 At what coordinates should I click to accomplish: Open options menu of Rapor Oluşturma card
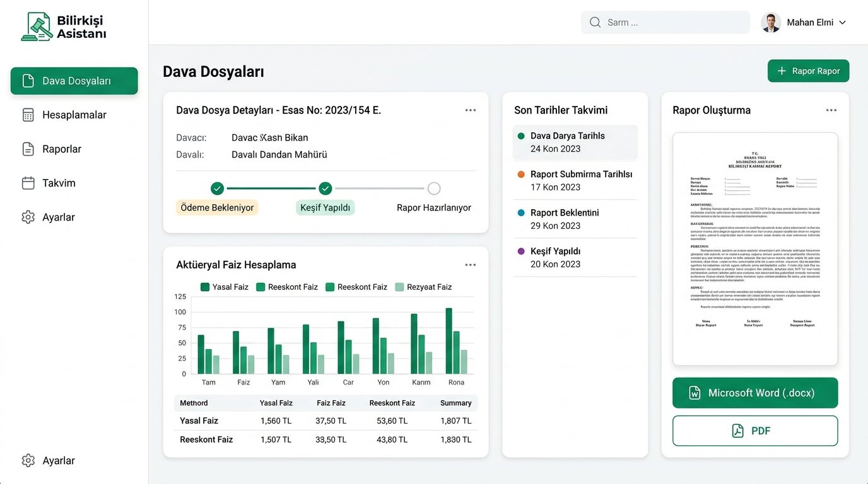pos(831,110)
